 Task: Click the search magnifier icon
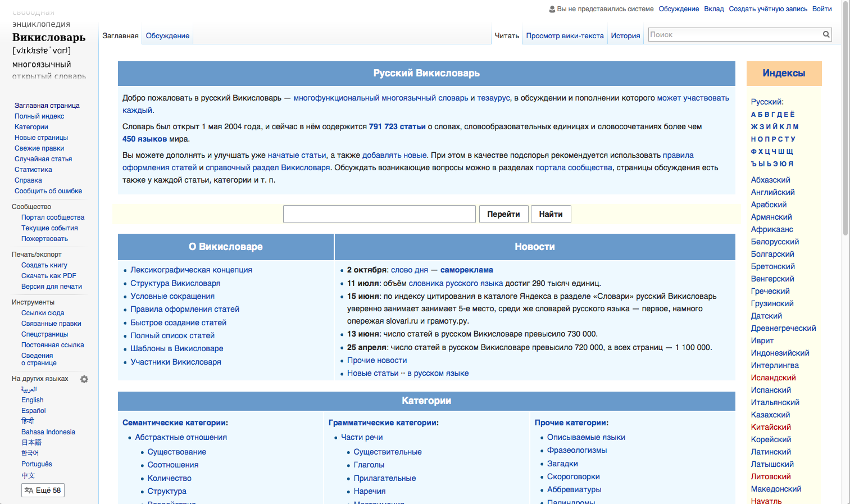(826, 34)
